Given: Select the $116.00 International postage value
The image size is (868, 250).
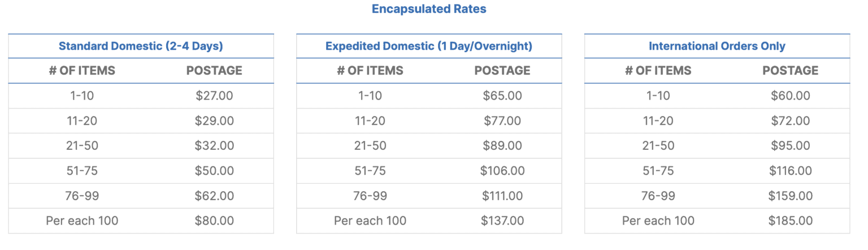Looking at the screenshot, I should point(790,171).
